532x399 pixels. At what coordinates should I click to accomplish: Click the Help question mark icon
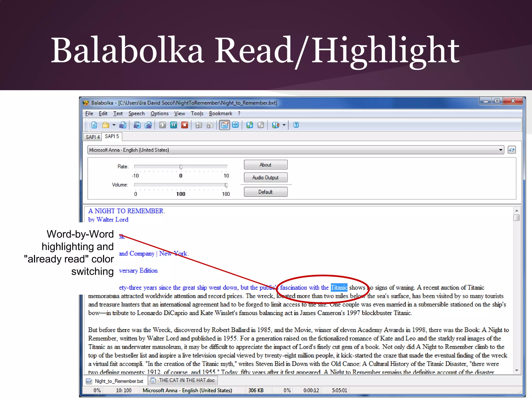pos(296,125)
